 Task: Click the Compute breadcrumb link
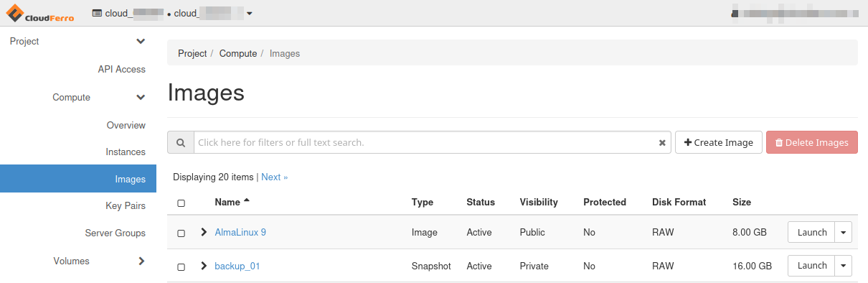(x=238, y=53)
